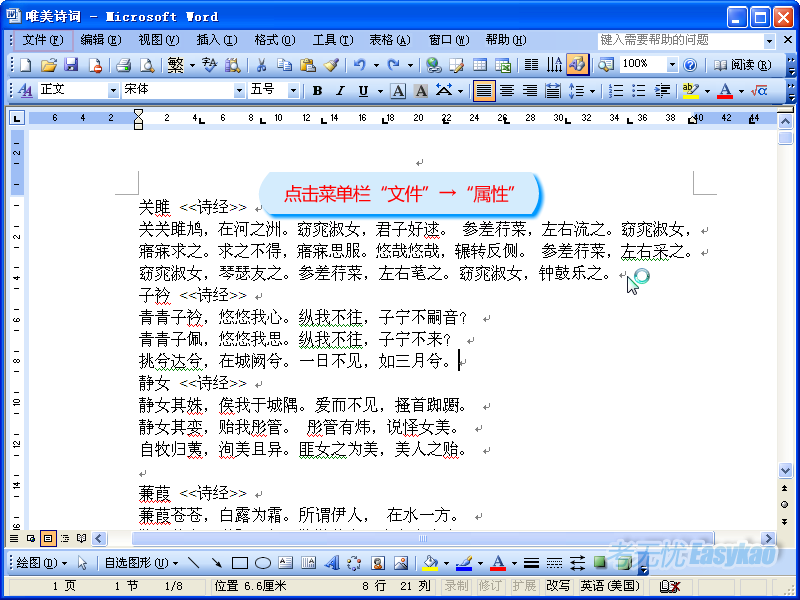Screen dimensions: 800x600
Task: Click the 修订 track changes indicator
Action: [x=489, y=586]
